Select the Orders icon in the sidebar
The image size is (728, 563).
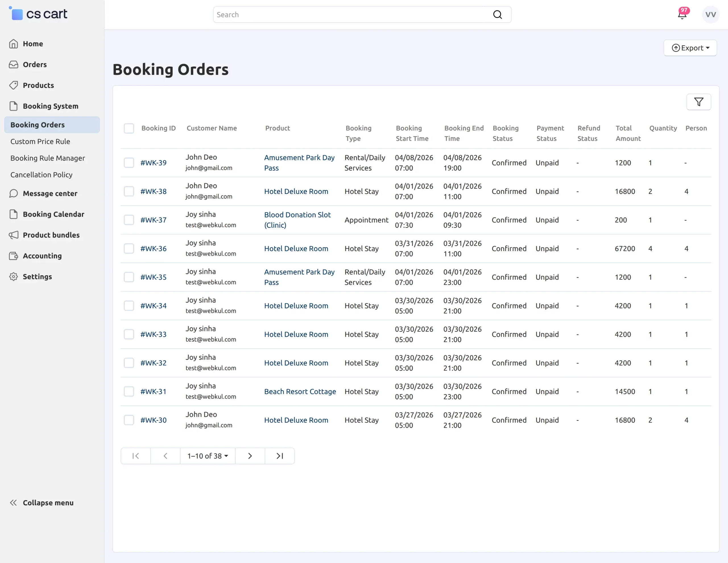point(14,64)
